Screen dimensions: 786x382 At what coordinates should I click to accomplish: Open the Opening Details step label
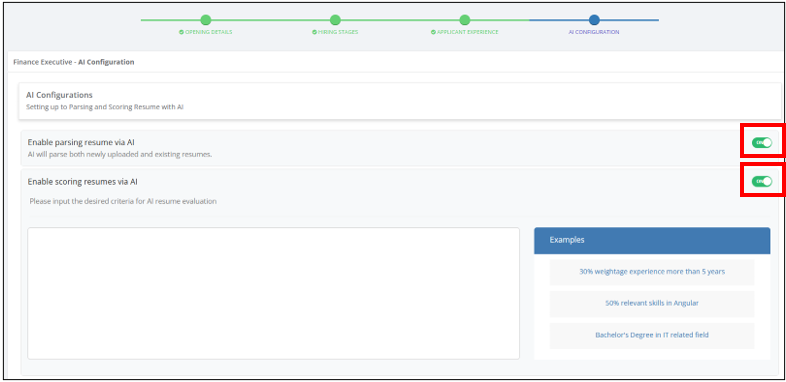tap(206, 32)
